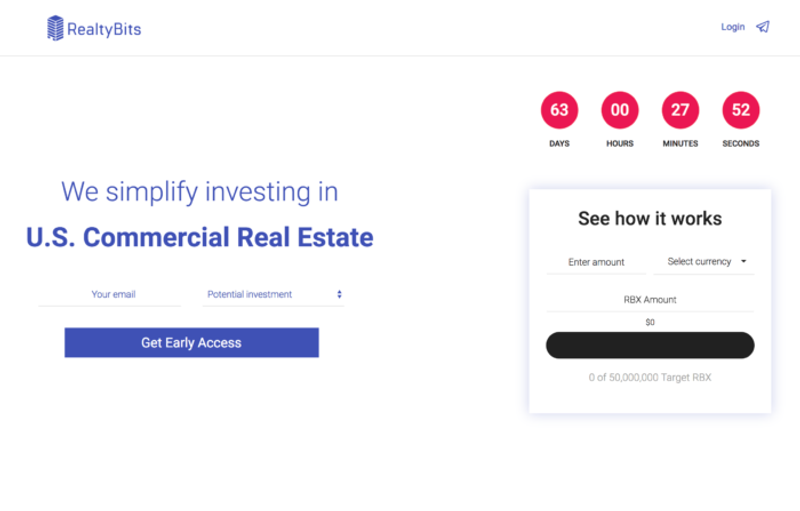800x511 pixels.
Task: Click the RBX Amount field
Action: (x=650, y=300)
